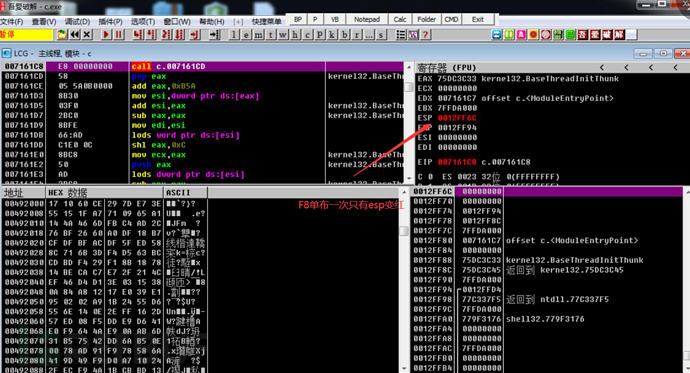Open Handles window with 'h' button
The image size is (690, 373).
[295, 34]
